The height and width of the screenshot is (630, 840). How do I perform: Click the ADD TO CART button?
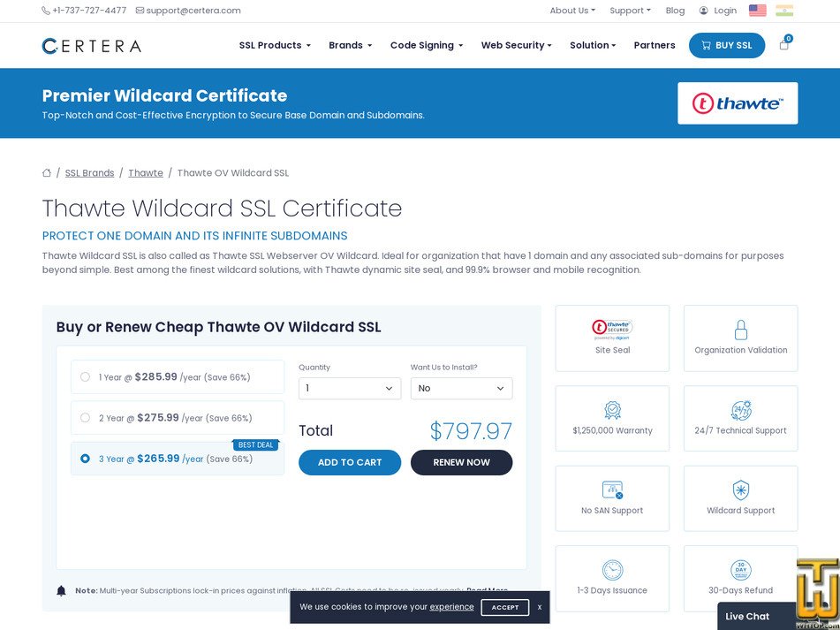click(x=350, y=462)
